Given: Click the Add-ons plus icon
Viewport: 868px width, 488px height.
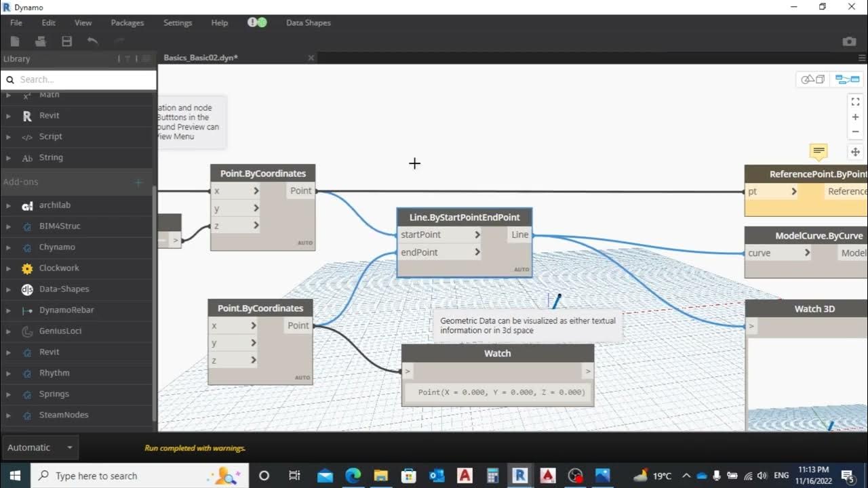Looking at the screenshot, I should point(138,182).
